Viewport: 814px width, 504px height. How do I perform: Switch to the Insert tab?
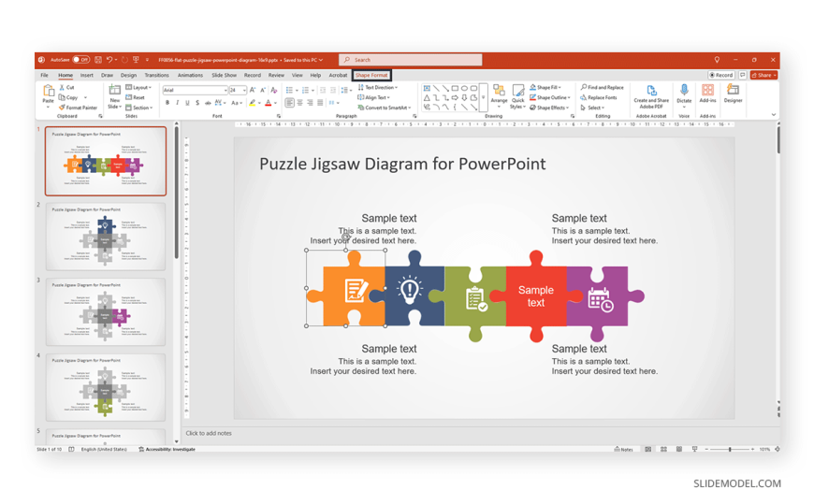[x=87, y=75]
